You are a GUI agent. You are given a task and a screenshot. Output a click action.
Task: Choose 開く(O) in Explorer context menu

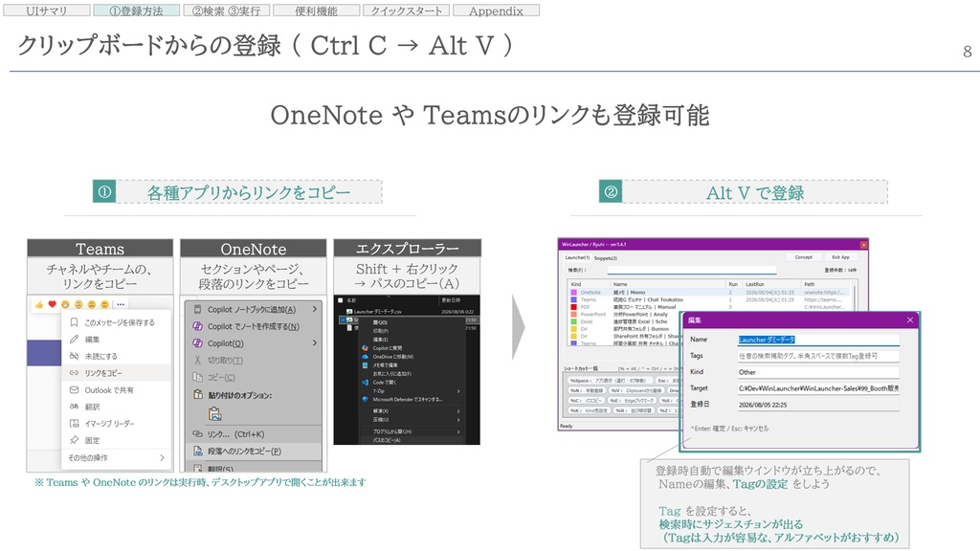[x=380, y=322]
